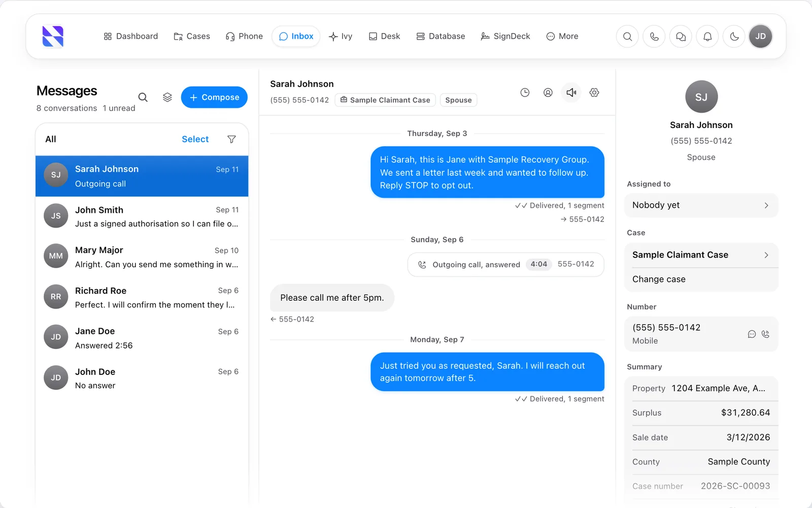Open the Cases tab
Viewport: 812px width, 508px height.
192,37
